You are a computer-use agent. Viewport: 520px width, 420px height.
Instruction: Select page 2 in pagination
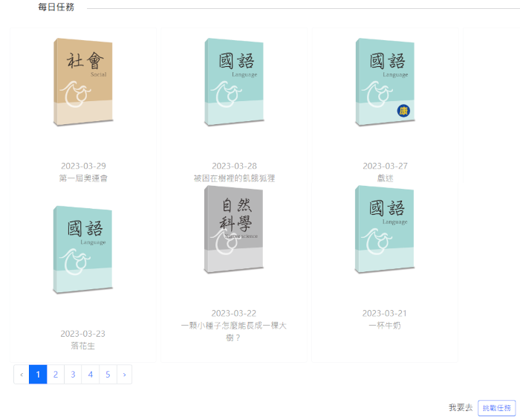[x=56, y=375]
